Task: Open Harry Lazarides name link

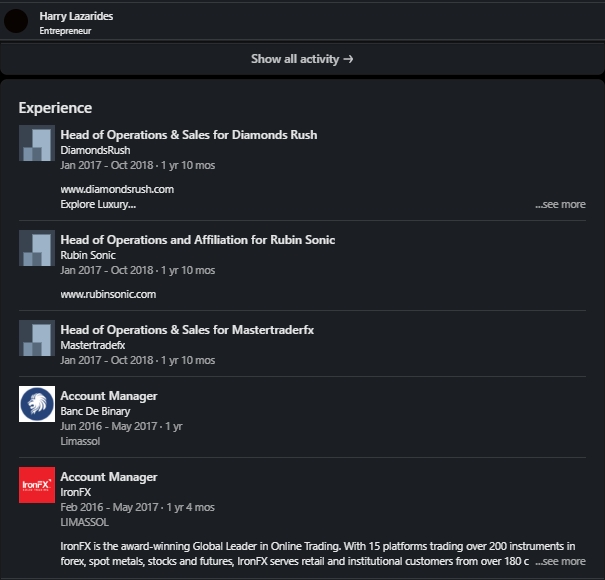Action: point(76,16)
